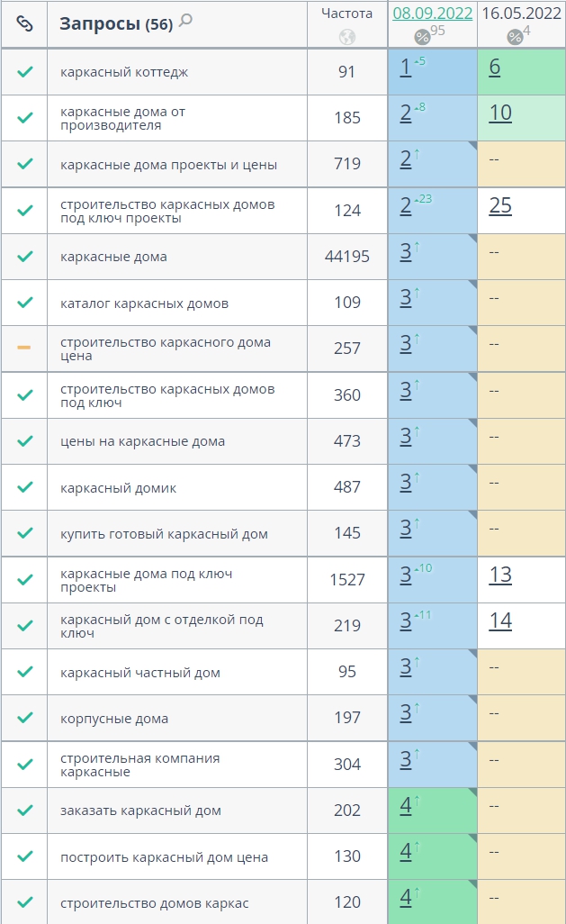Image resolution: width=566 pixels, height=924 pixels.
Task: Click the chain link icon in the header
Action: point(24,23)
